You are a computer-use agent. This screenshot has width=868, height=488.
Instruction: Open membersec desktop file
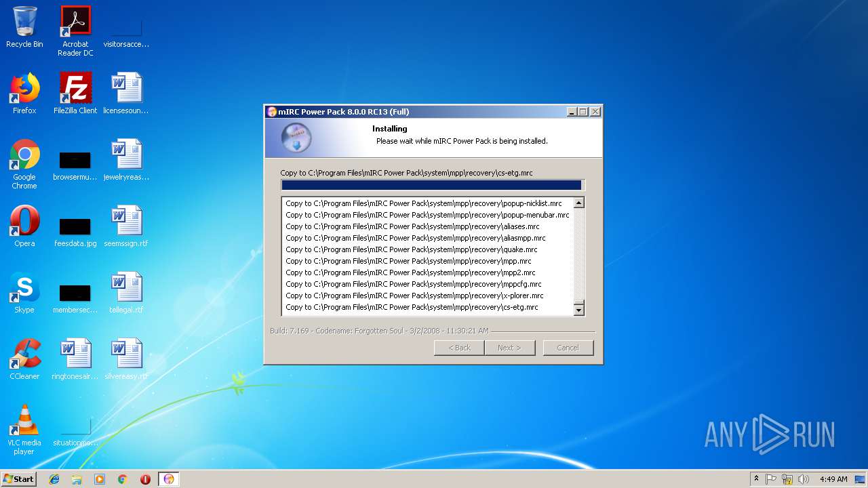(x=75, y=298)
